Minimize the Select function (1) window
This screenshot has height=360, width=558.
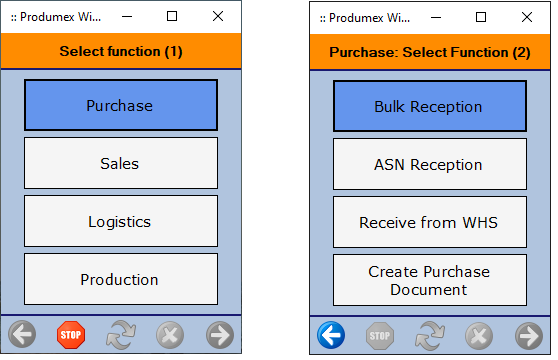point(127,16)
